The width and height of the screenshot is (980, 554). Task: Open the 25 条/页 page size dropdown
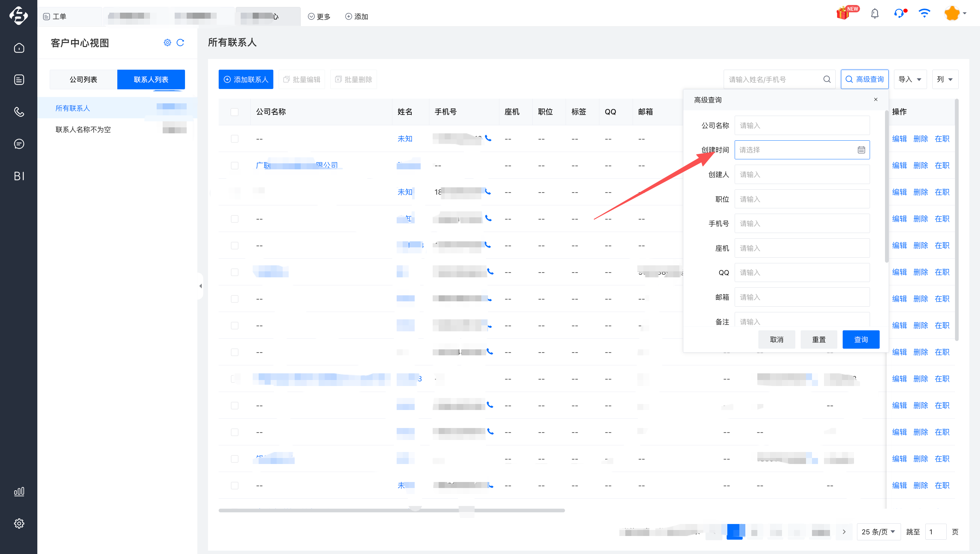click(878, 532)
